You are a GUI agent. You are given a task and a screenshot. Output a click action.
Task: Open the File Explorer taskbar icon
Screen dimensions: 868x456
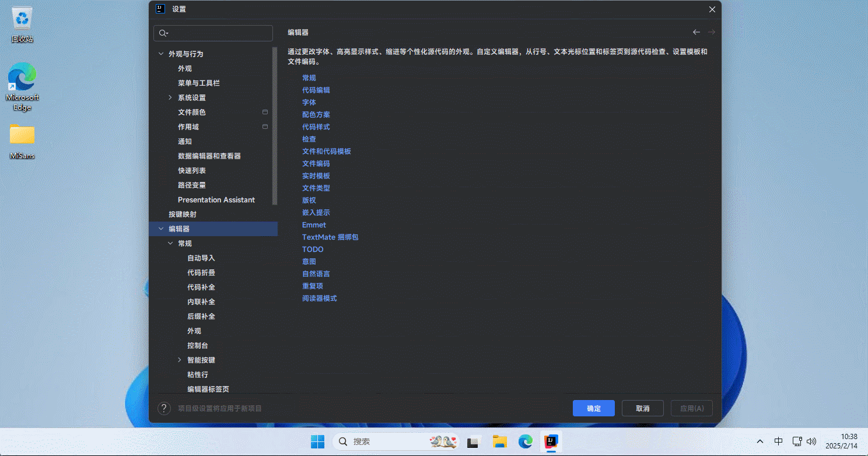pos(499,441)
